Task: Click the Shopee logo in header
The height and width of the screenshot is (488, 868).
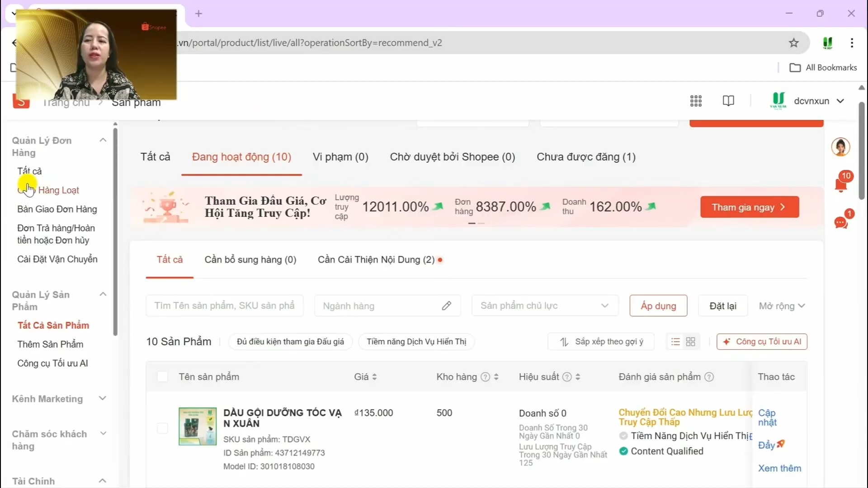Action: [x=21, y=102]
